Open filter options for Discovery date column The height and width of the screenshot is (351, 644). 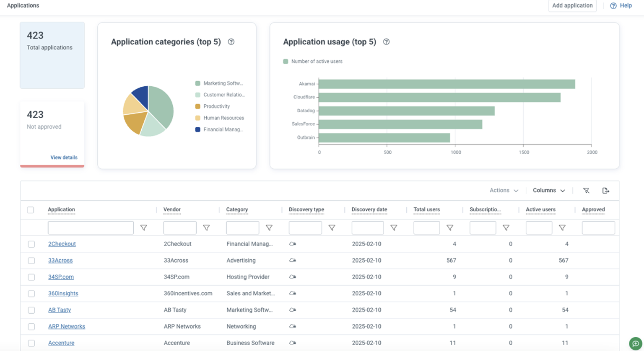tap(394, 228)
